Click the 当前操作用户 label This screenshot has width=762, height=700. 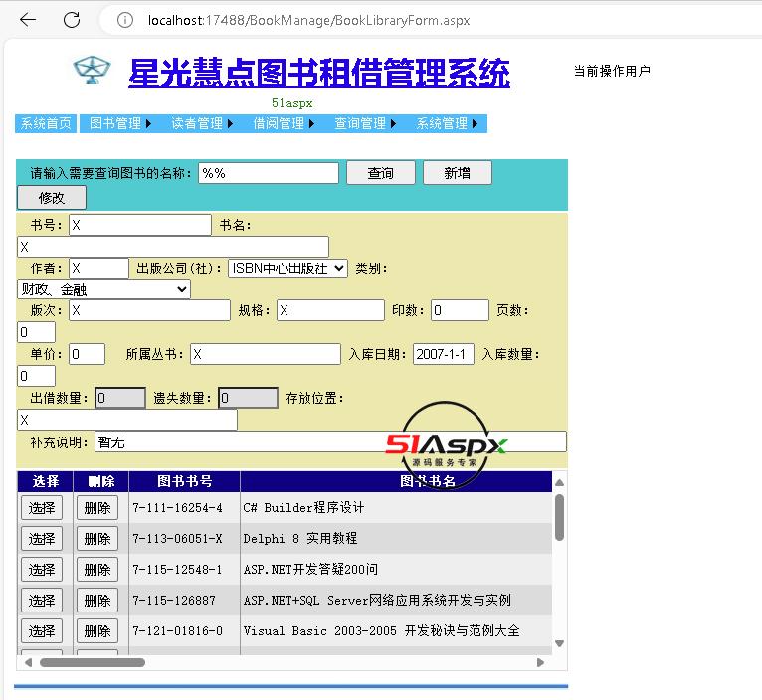pyautogui.click(x=612, y=71)
